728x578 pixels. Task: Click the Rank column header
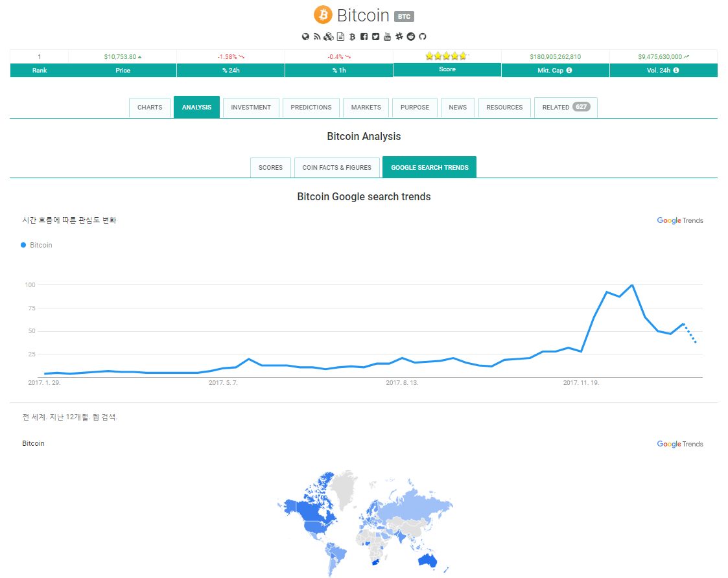[x=40, y=71]
